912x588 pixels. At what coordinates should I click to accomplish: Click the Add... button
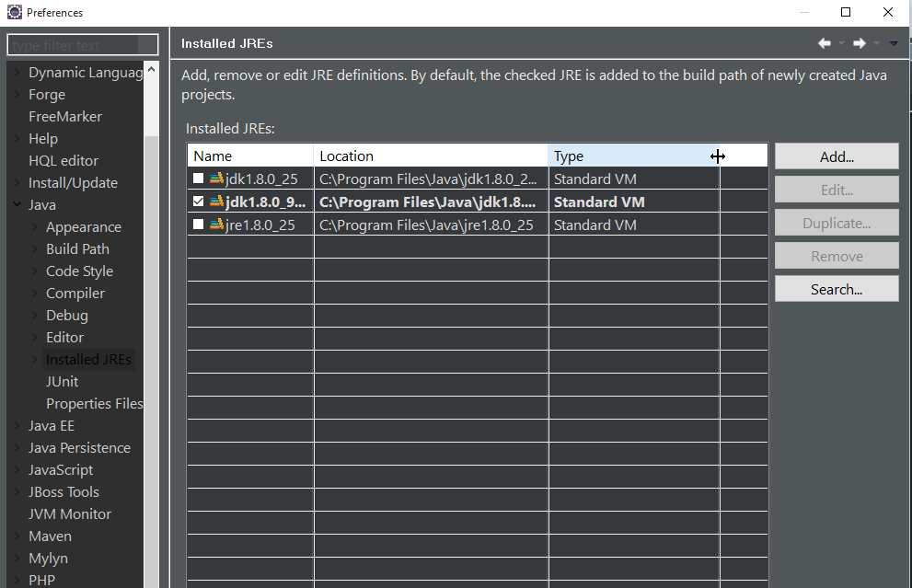click(837, 156)
